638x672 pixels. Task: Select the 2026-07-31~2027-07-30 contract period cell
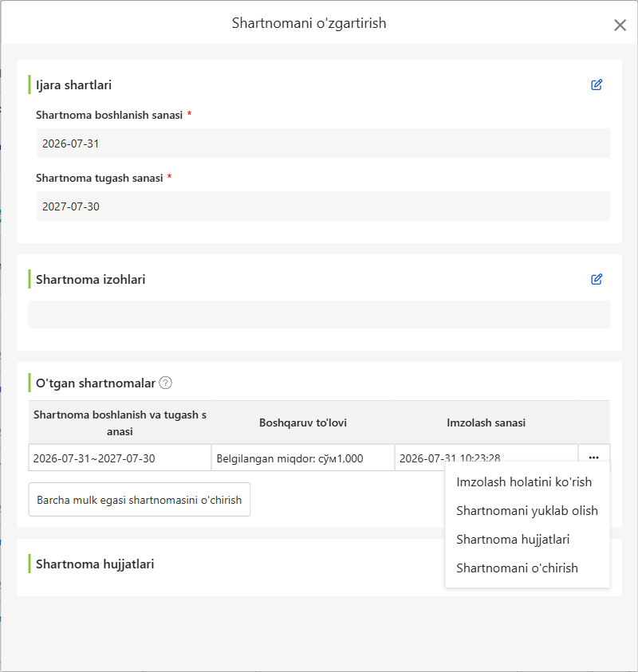120,458
